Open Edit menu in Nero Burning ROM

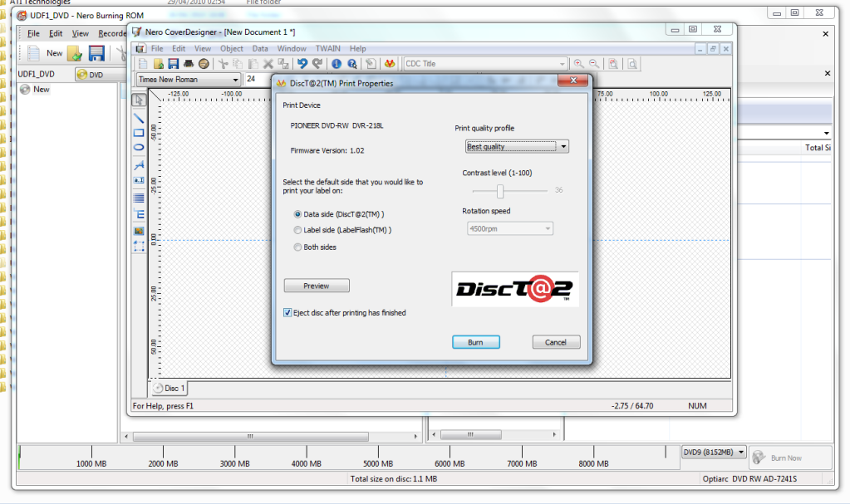tap(56, 33)
